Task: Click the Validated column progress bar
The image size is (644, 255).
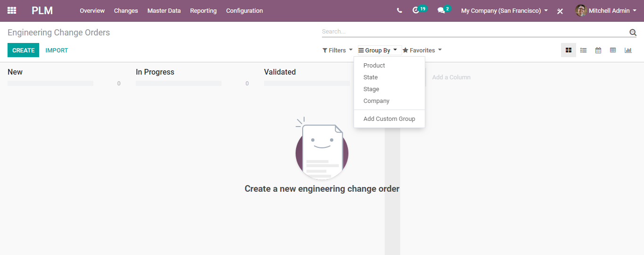Action: (307, 84)
